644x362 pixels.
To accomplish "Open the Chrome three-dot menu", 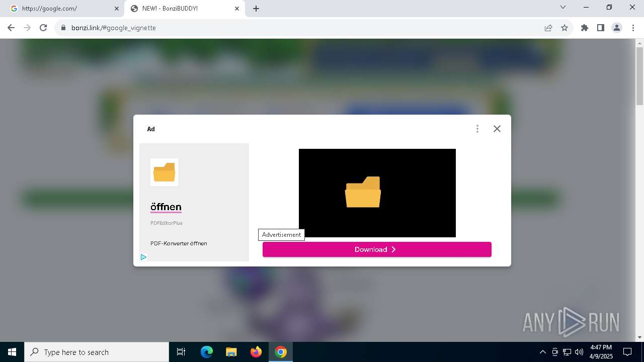I will pyautogui.click(x=633, y=28).
